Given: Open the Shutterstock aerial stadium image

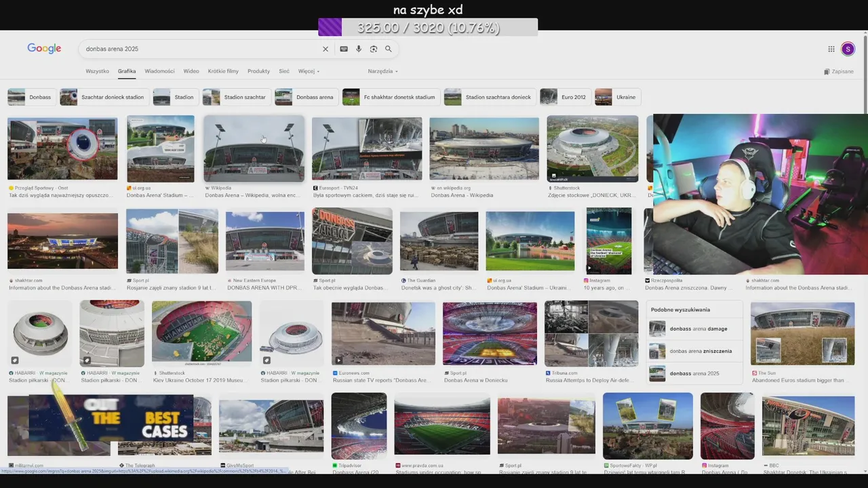Looking at the screenshot, I should [593, 149].
